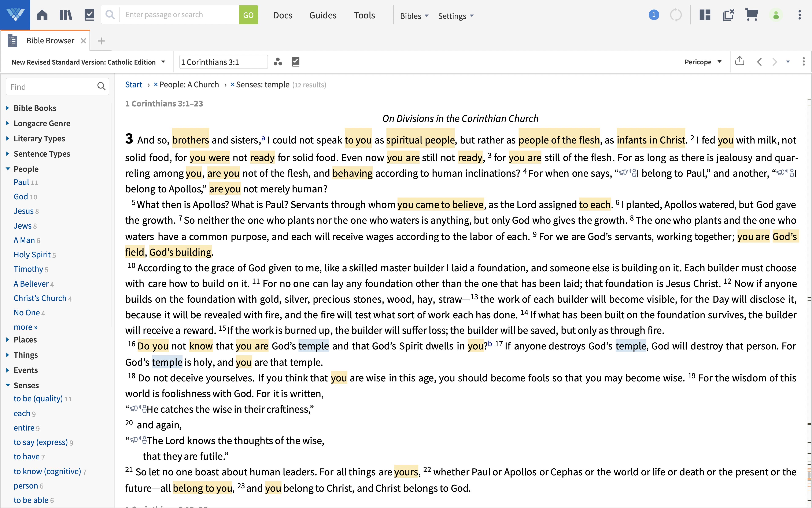The height and width of the screenshot is (508, 812).
Task: Open footnote b in verse 16
Action: 490,343
